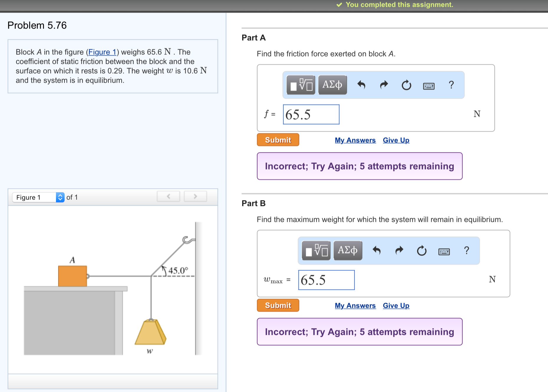Screen dimensions: 548x392
Task: Open Part A math templates button
Action: (x=301, y=85)
